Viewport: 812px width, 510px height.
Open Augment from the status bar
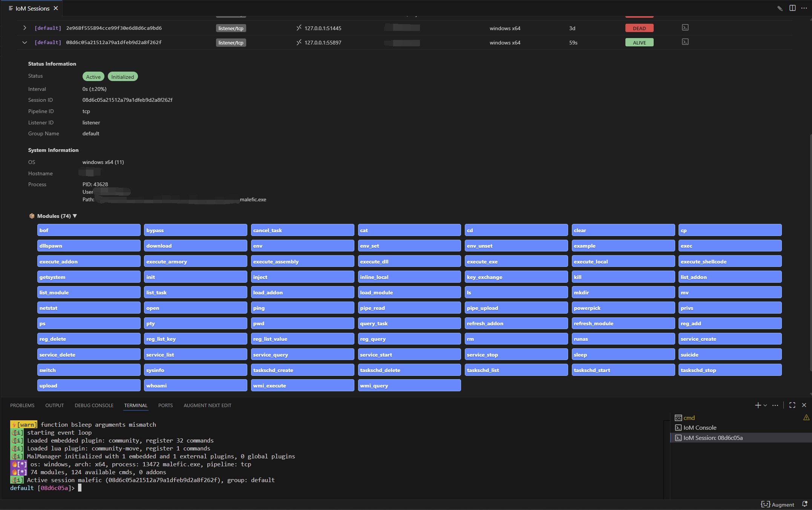tap(777, 504)
